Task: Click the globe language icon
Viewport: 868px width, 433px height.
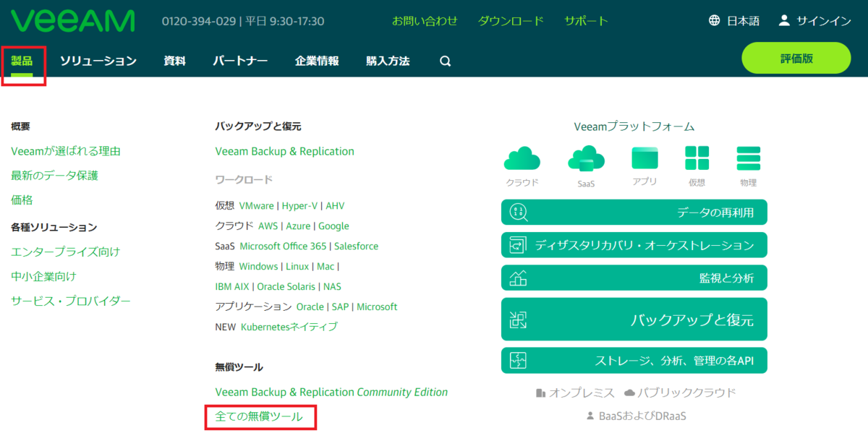Action: click(714, 21)
